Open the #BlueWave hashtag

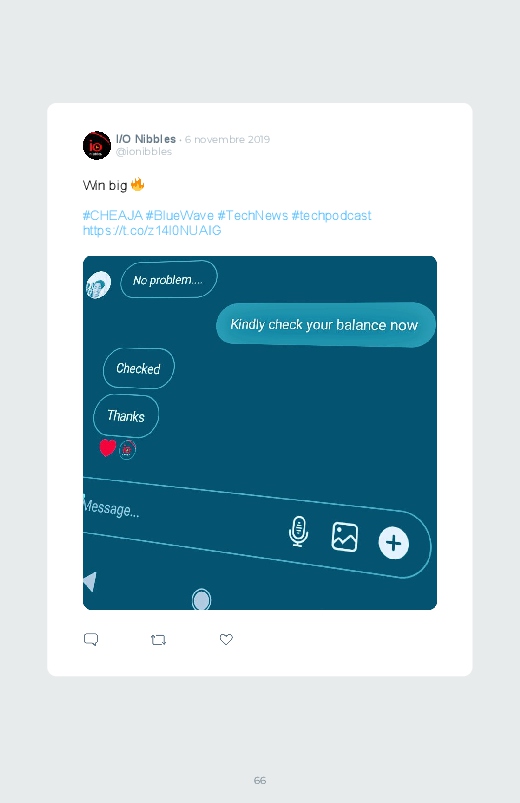coord(180,216)
